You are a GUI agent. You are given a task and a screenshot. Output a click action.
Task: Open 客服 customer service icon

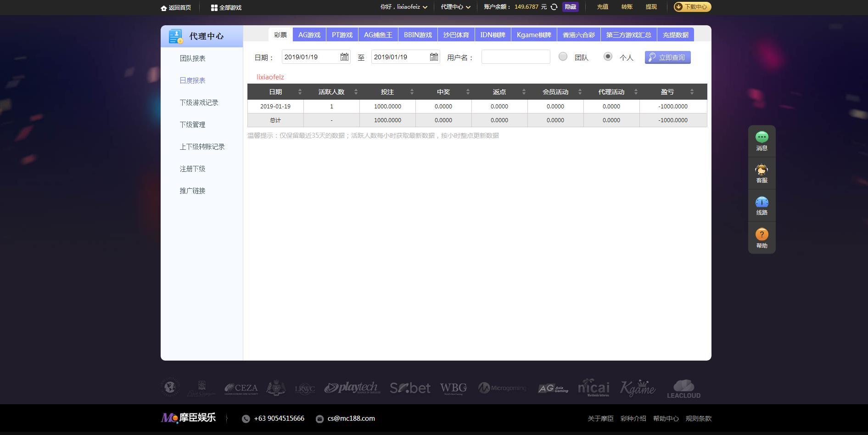(x=762, y=169)
